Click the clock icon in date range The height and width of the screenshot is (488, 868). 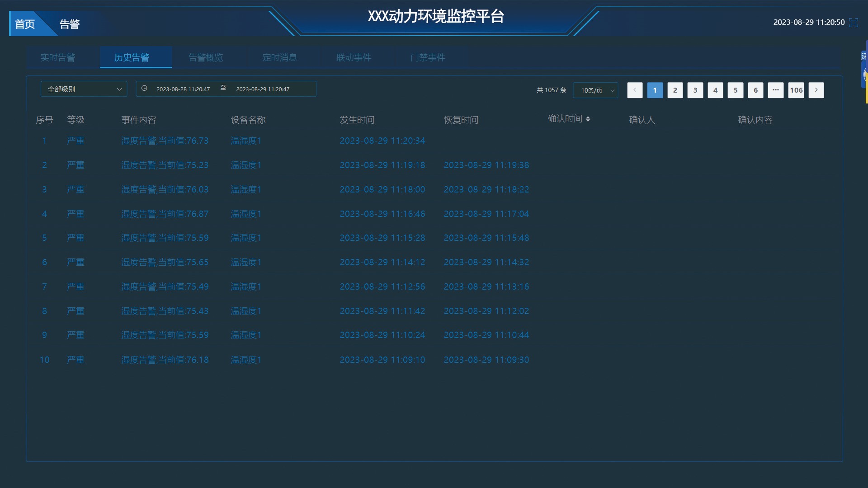point(144,89)
